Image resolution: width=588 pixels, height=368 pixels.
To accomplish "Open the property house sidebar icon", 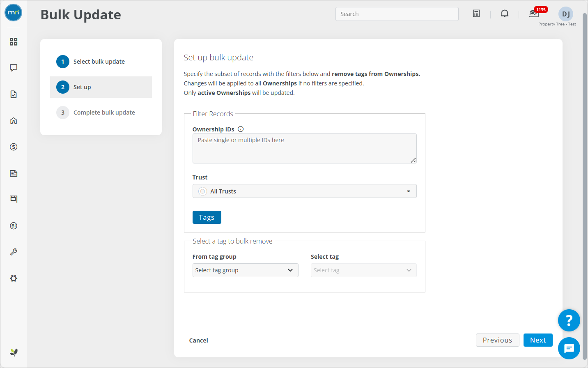I will point(14,121).
